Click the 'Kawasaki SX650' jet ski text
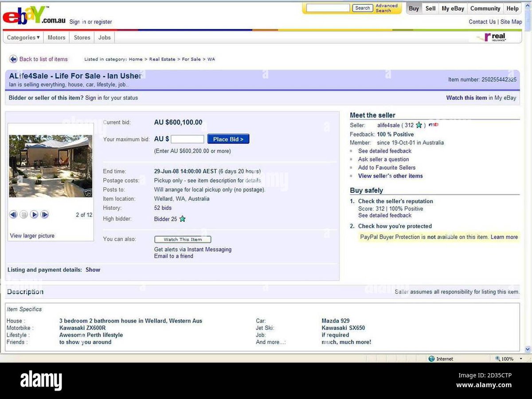This screenshot has height=399, width=532. point(343,328)
